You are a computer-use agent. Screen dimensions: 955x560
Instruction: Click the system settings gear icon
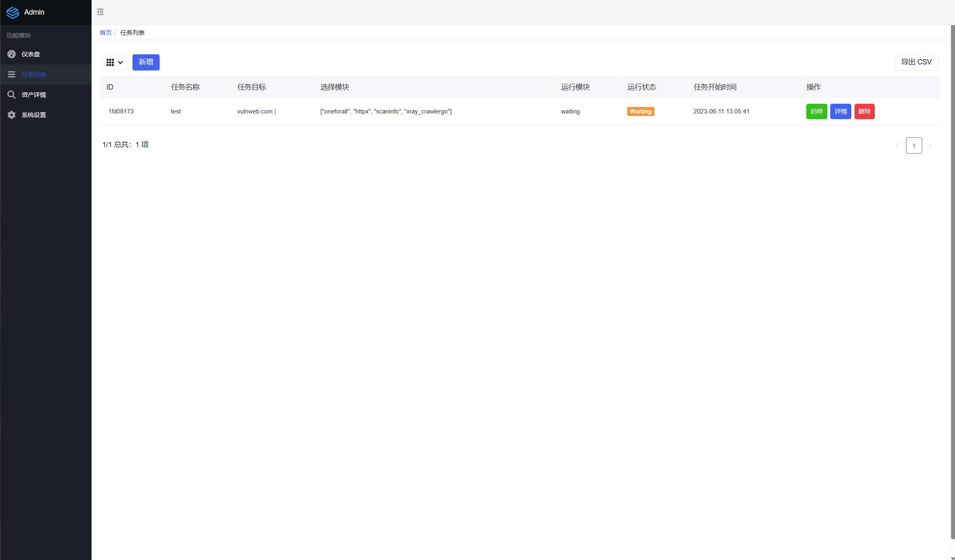11,115
